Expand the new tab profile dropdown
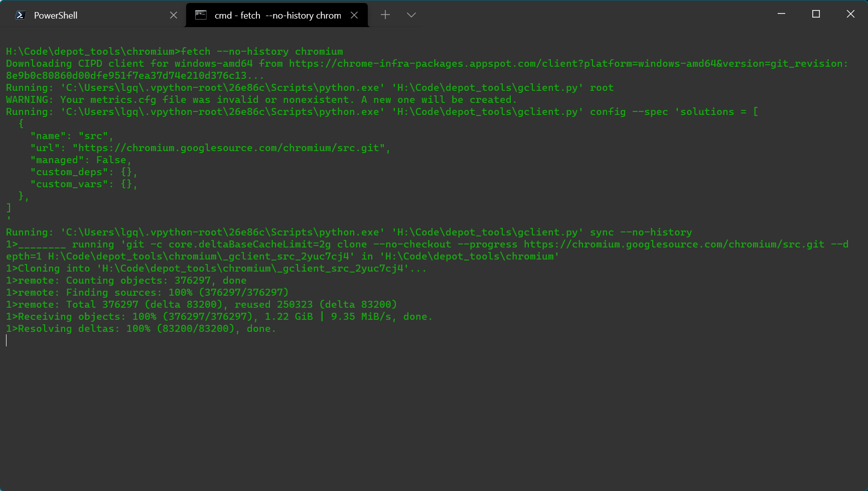 (411, 15)
